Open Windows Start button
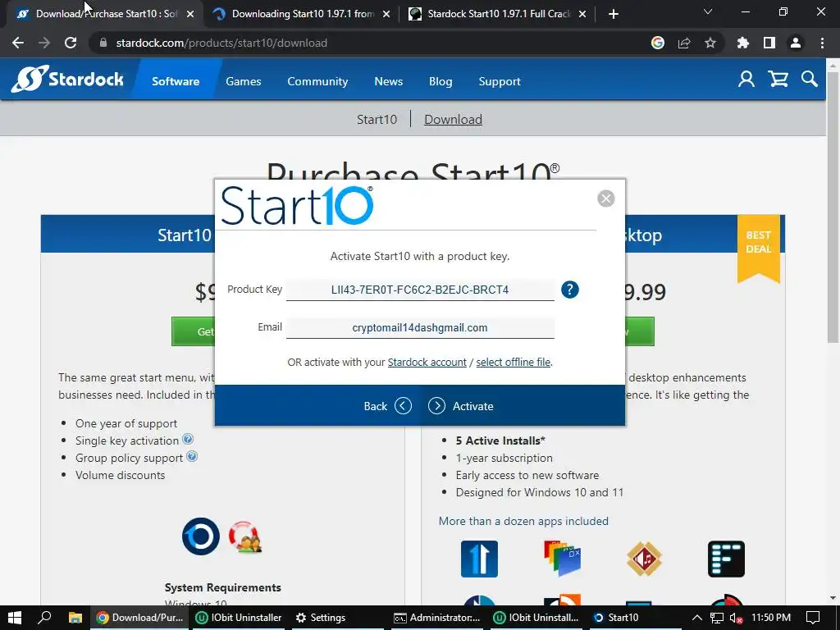Screen dimensions: 840x630 click(15, 618)
